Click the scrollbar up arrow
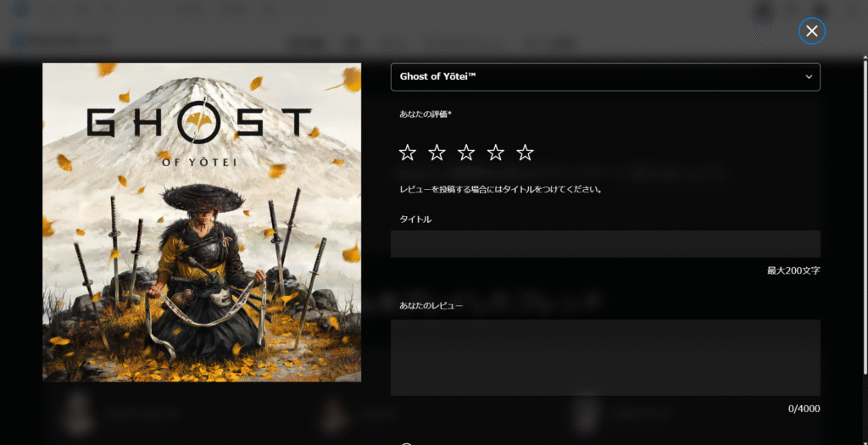868x445 pixels. [865, 57]
